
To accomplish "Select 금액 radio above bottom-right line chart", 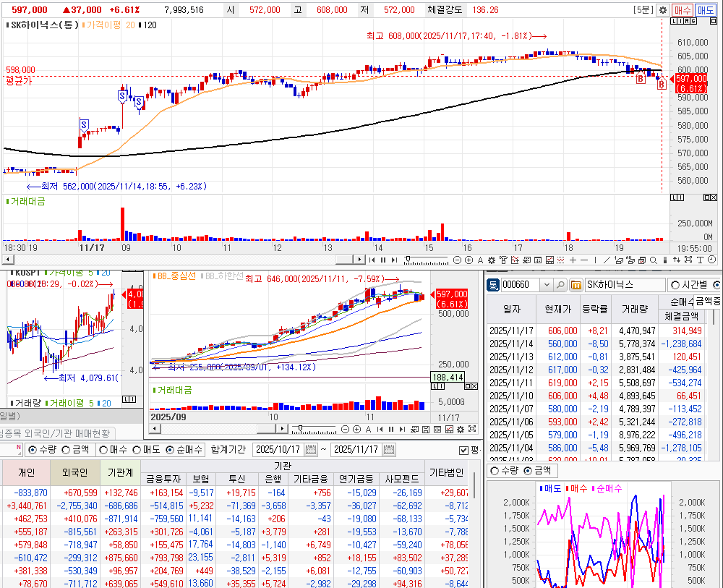I will click(529, 470).
